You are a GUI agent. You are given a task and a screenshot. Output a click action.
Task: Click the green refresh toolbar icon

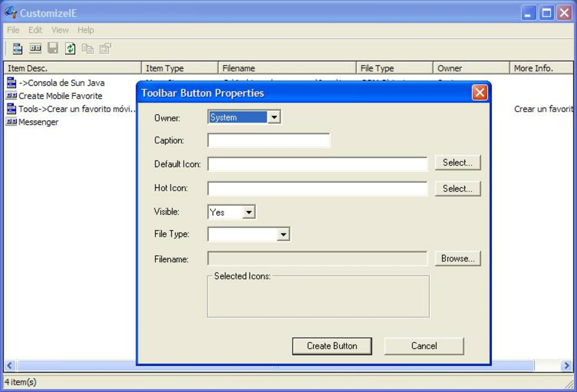click(x=70, y=48)
